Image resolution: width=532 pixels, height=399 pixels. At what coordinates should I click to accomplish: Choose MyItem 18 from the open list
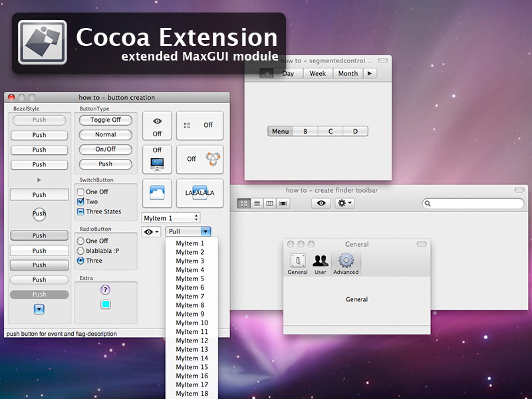(192, 393)
